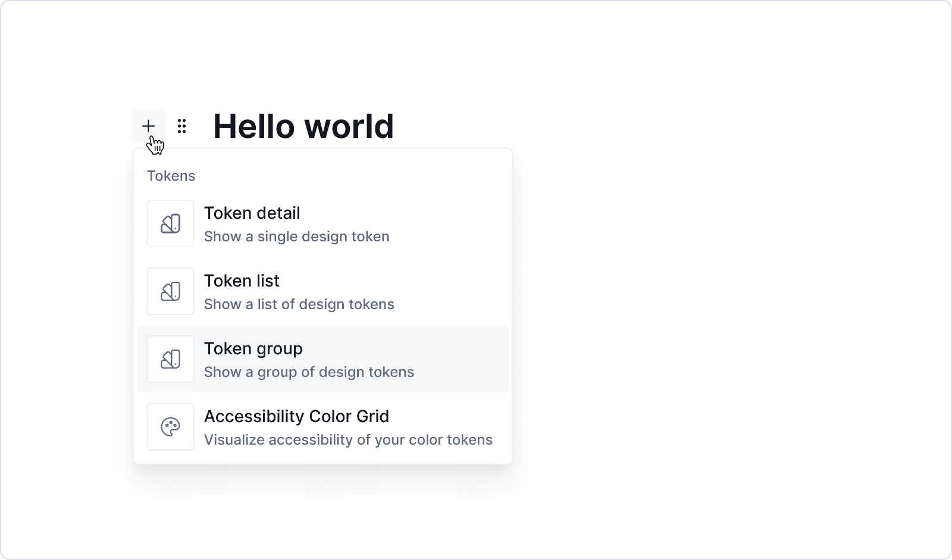
Task: Click the Token detail swatch icon
Action: (170, 223)
